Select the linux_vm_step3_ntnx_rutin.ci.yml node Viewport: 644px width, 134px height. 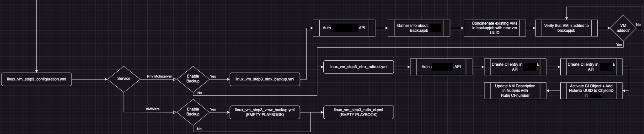(x=358, y=67)
